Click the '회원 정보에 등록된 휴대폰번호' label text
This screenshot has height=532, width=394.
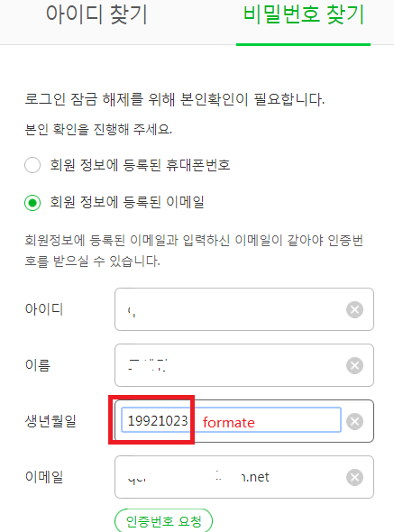(140, 165)
